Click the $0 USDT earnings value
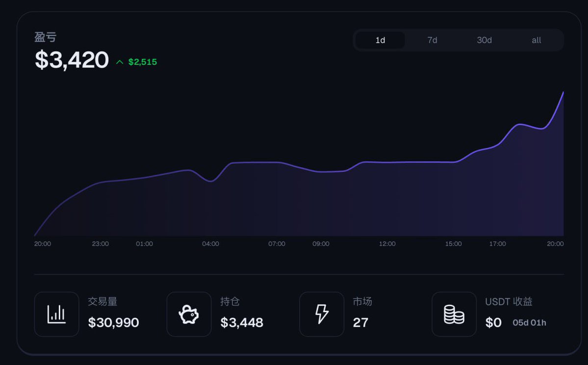The width and height of the screenshot is (588, 365). 493,323
